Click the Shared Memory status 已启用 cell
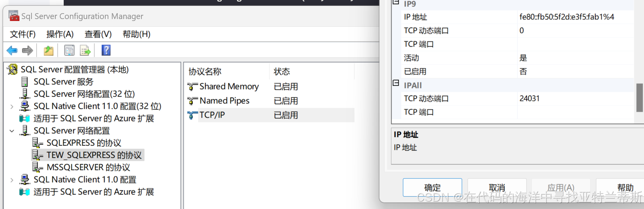Screen dimensions: 644x209 point(286,86)
